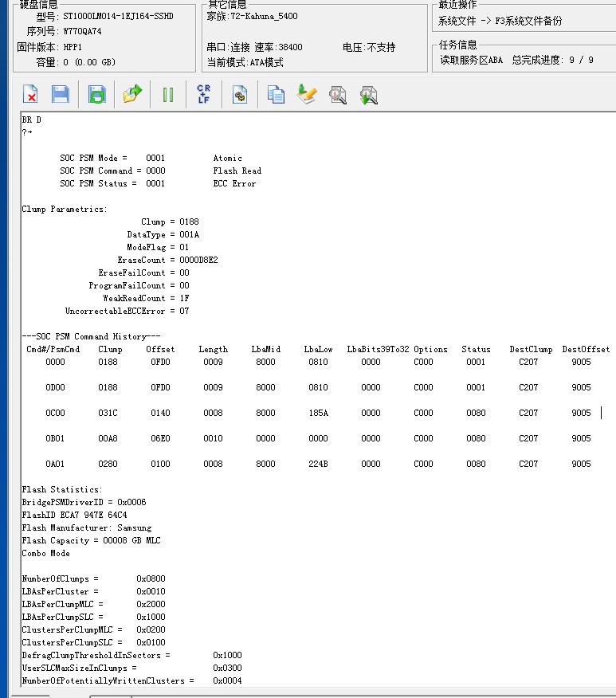
Task: Pause terminal output using green pause icon
Action: [x=168, y=94]
